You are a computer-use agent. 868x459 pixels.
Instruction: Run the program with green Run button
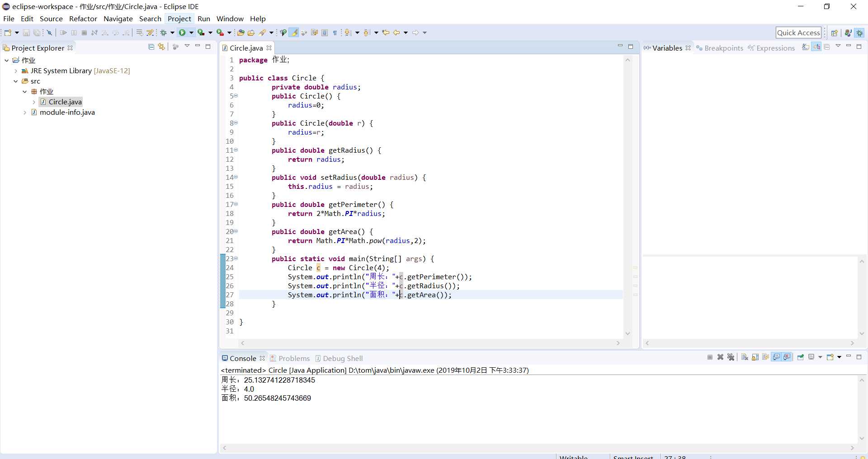point(182,33)
